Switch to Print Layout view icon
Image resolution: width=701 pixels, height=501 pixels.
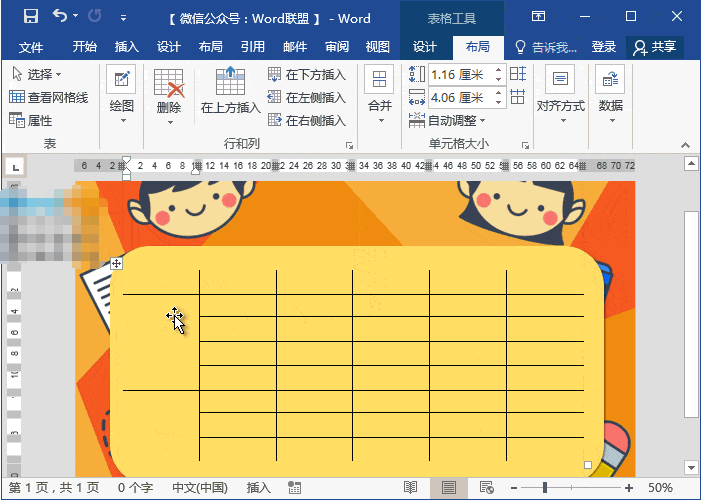click(x=449, y=488)
